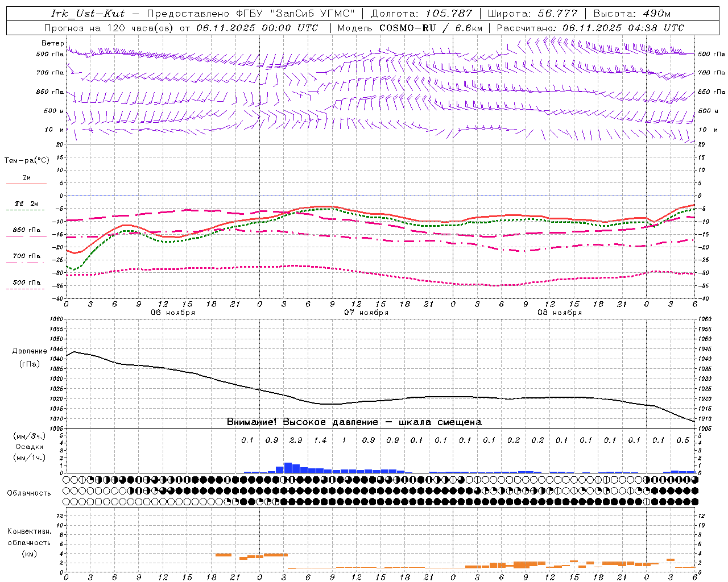The width and height of the screenshot is (728, 582).
Task: Click the calculation time Рассчитано: 06.11.2025 04:38 UTC
Action: (590, 28)
